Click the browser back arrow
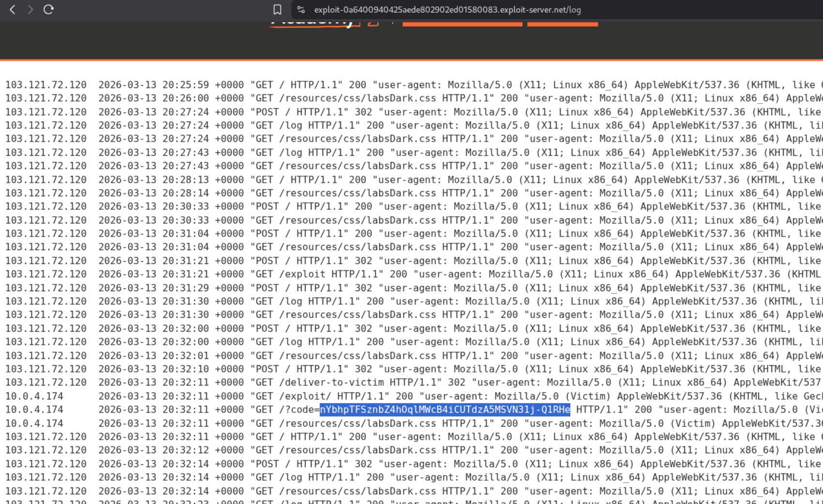The height and width of the screenshot is (504, 823). tap(13, 10)
